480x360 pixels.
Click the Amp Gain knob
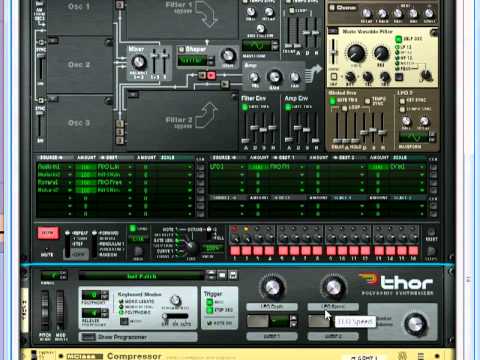[x=274, y=77]
